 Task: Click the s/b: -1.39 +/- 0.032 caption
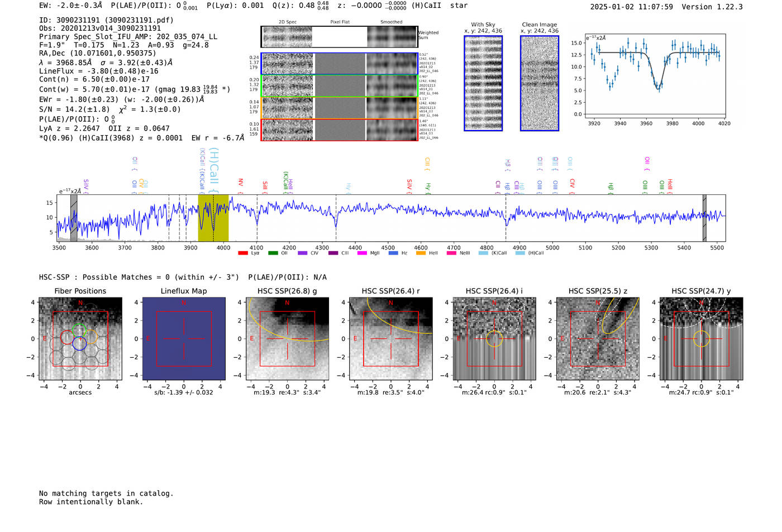[x=184, y=392]
